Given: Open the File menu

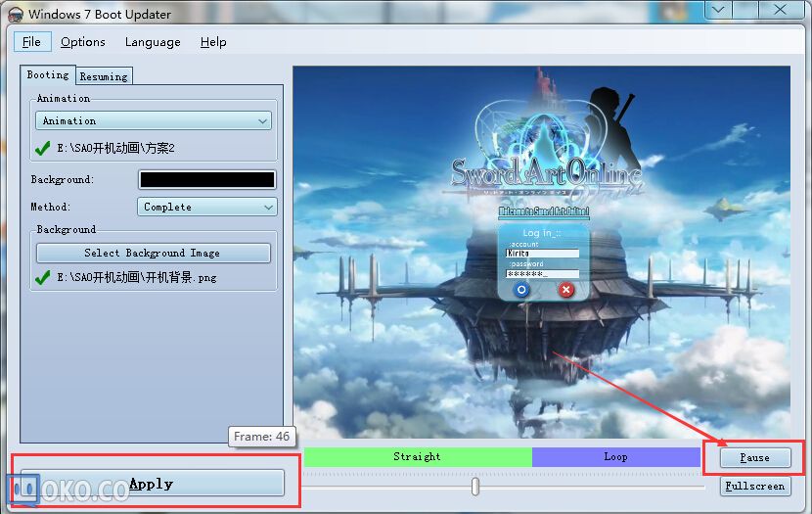Looking at the screenshot, I should [32, 41].
